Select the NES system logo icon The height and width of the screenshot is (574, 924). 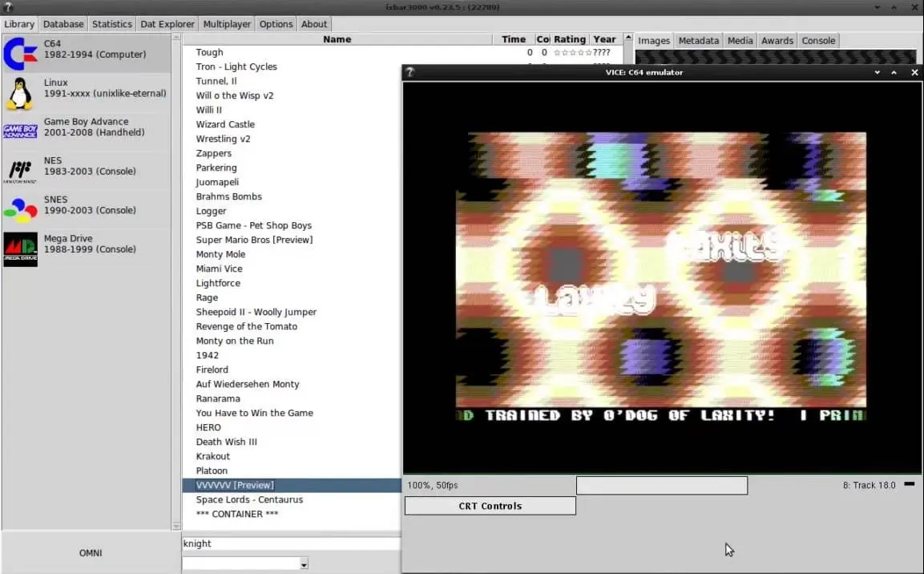(20, 171)
